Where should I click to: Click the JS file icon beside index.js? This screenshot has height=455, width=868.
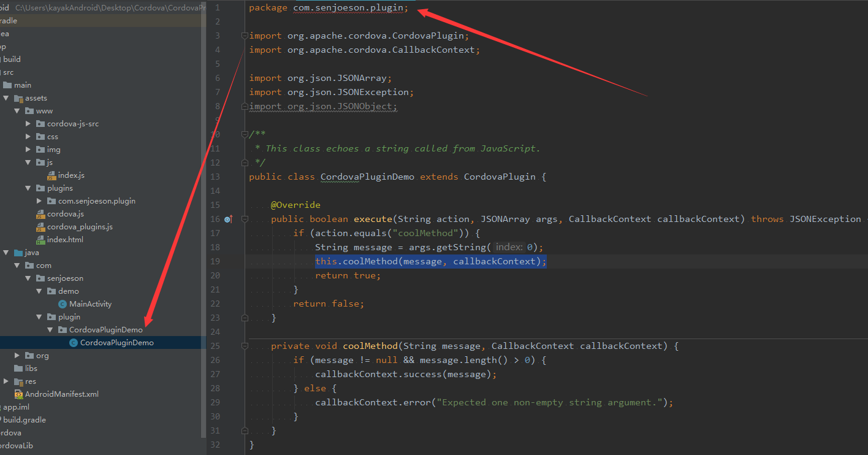click(51, 175)
